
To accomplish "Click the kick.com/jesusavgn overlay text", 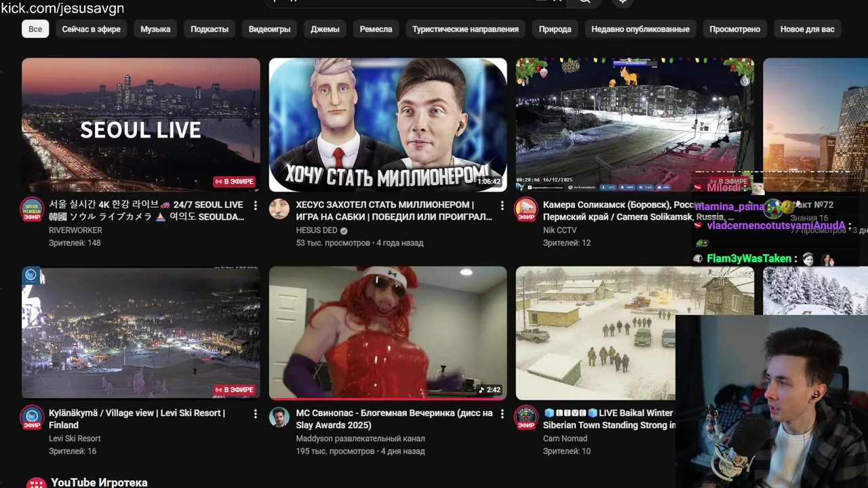I will (x=62, y=8).
